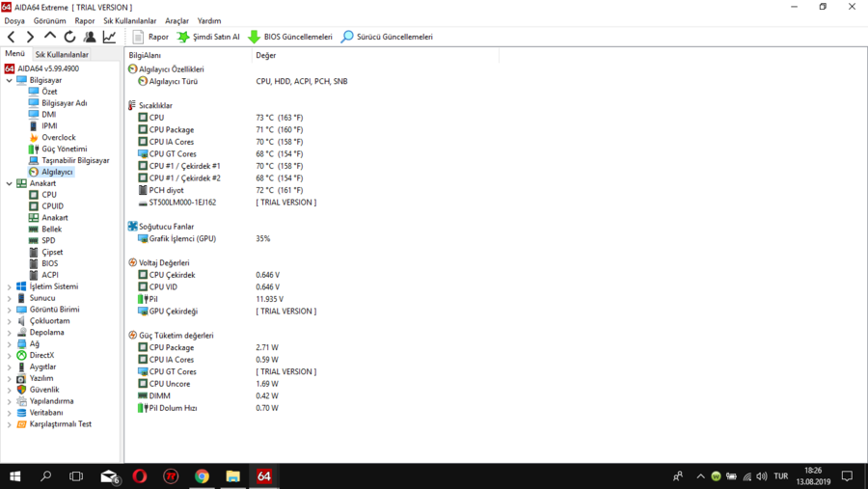The image size is (868, 489).
Task: Select Bellek under Anakart
Action: (46, 230)
